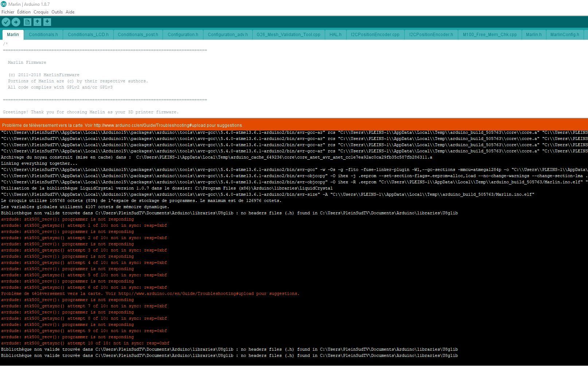Open the I2CPositionEncoder.cpp tab

(x=375, y=35)
